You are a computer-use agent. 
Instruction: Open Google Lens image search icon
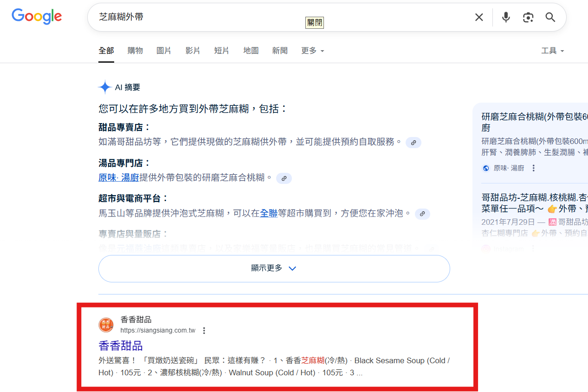point(528,17)
